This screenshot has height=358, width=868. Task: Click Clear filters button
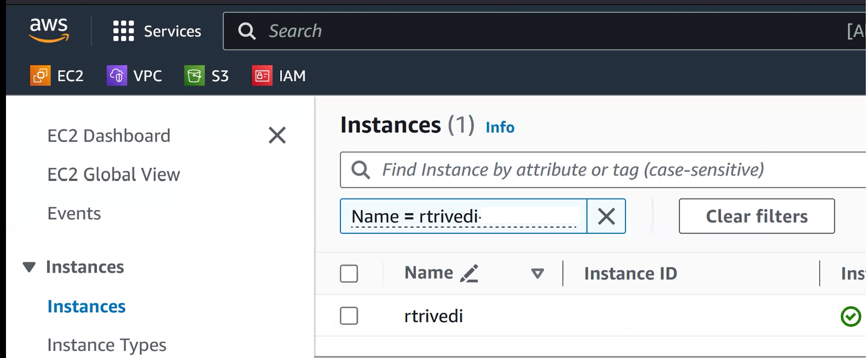click(757, 216)
